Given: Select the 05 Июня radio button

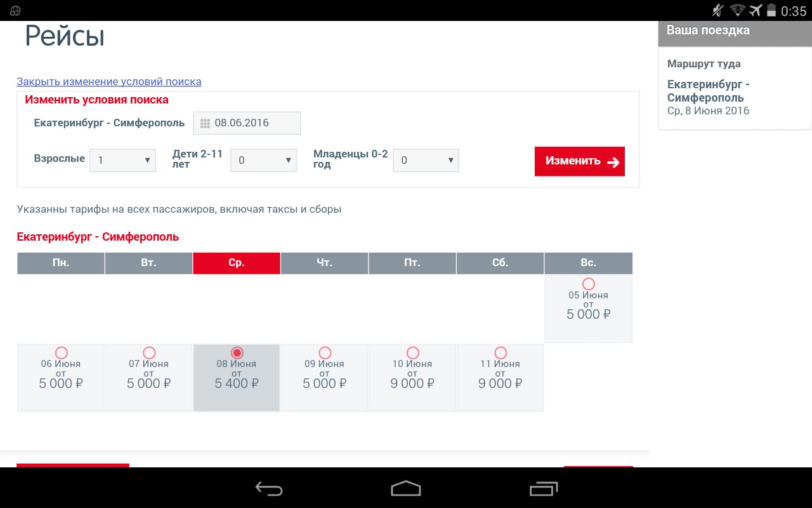Looking at the screenshot, I should coord(589,284).
